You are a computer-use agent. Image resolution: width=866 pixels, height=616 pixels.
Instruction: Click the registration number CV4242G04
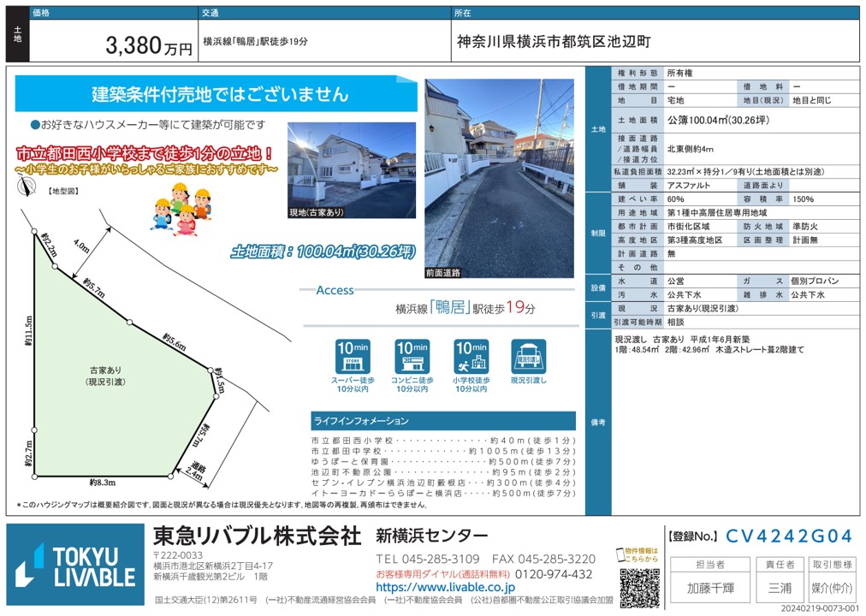point(788,536)
